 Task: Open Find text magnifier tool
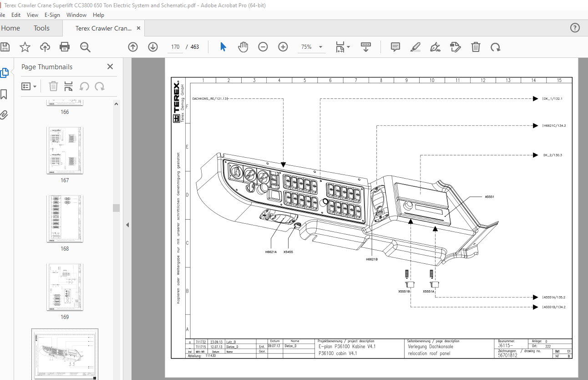(x=85, y=47)
